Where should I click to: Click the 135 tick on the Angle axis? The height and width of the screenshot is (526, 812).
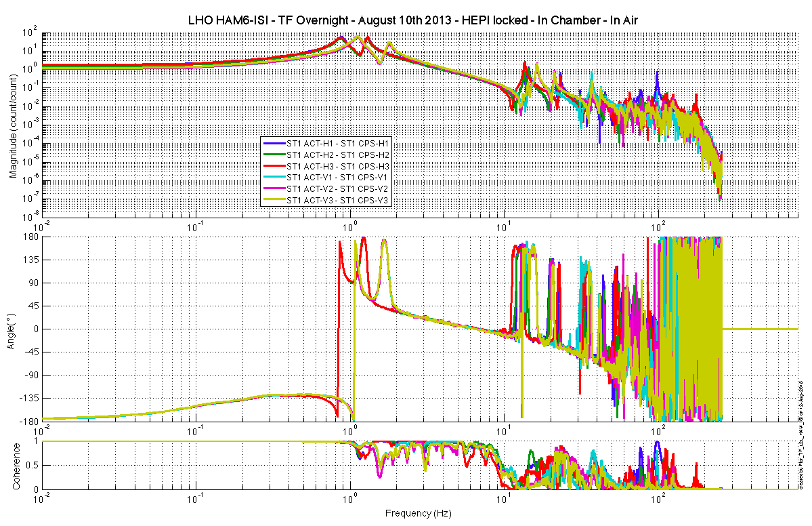coord(32,260)
